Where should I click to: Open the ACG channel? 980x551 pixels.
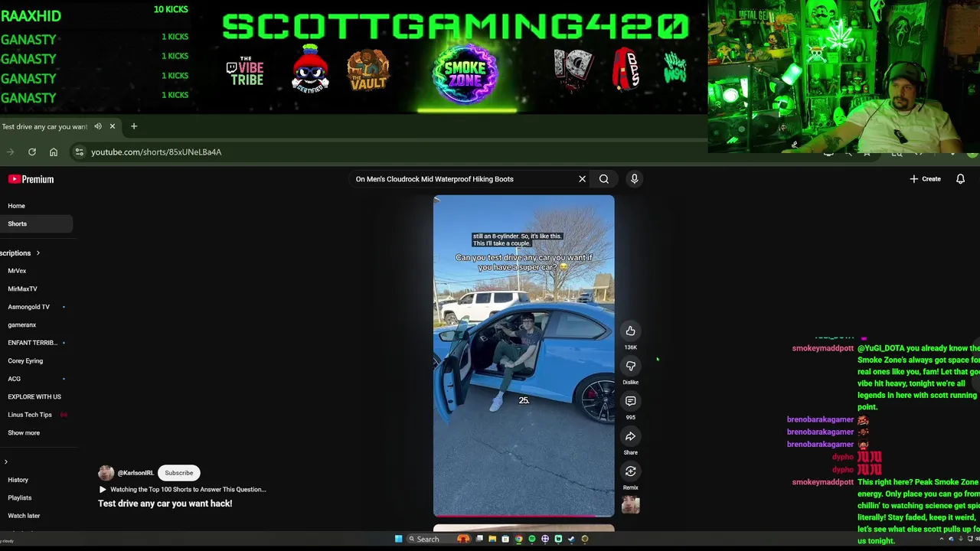14,379
